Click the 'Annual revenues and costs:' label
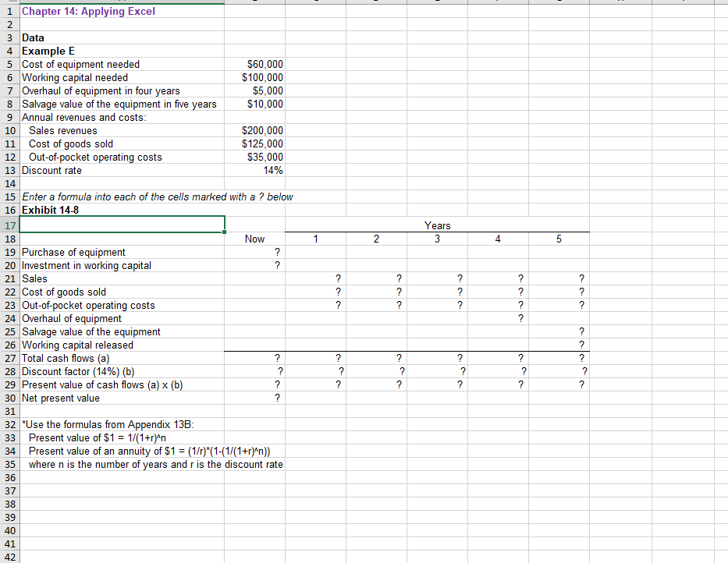Screen dimensions: 728x563 pos(84,118)
